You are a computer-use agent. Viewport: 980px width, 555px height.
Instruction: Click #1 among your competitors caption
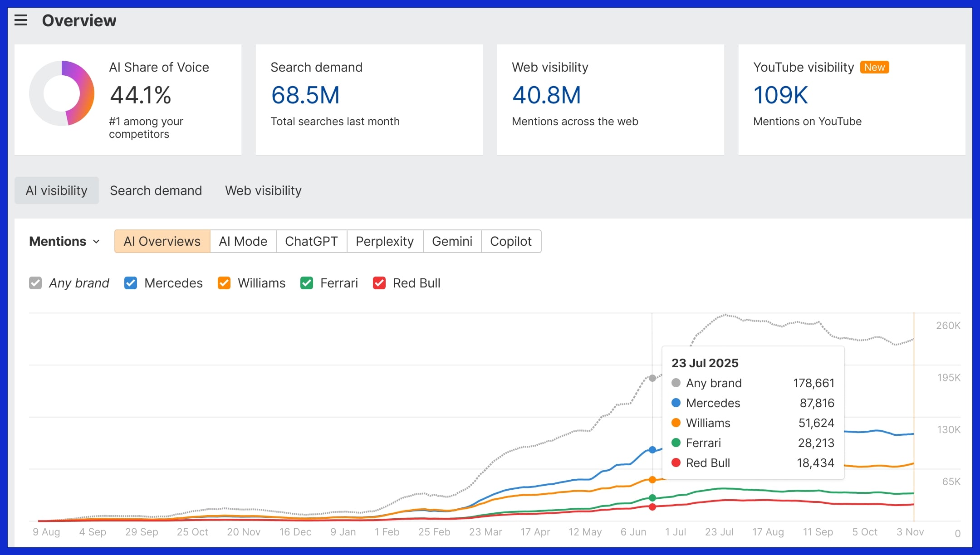click(x=146, y=128)
